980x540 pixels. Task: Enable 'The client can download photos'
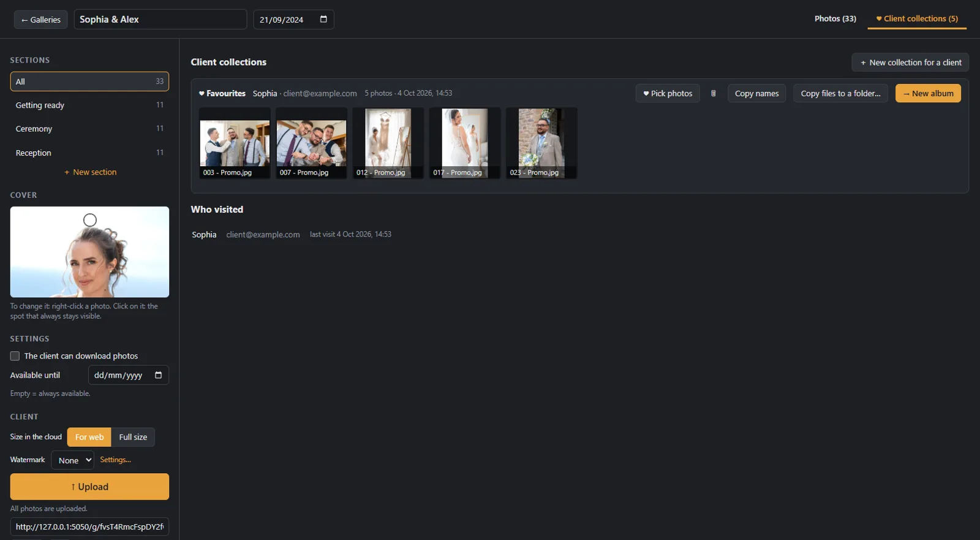point(15,356)
